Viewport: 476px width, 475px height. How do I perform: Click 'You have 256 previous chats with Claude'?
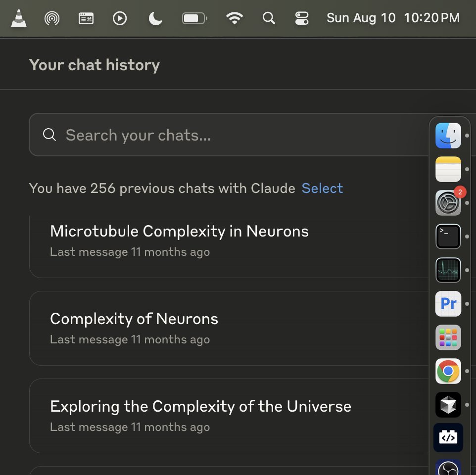pos(162,189)
